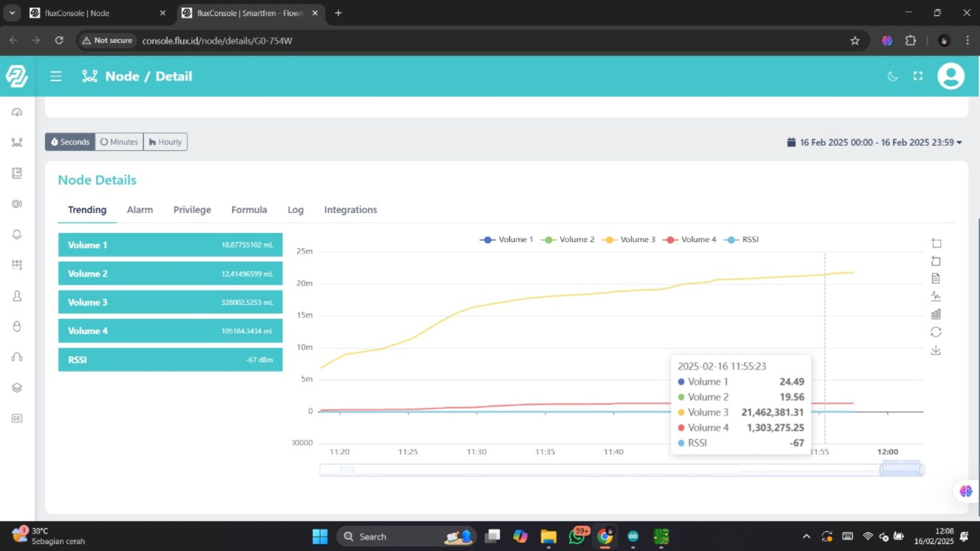Reload the page
The image size is (980, 551).
pos(59,40)
